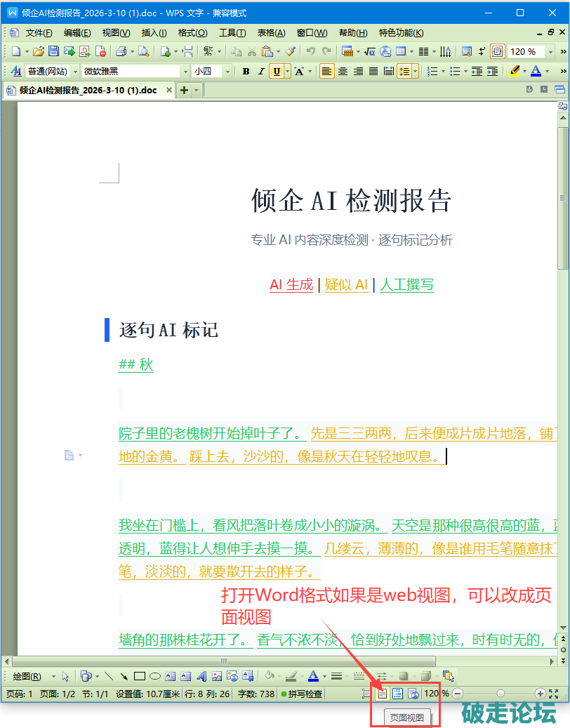Click the Print Preview icon
The image size is (570, 728).
point(143,51)
